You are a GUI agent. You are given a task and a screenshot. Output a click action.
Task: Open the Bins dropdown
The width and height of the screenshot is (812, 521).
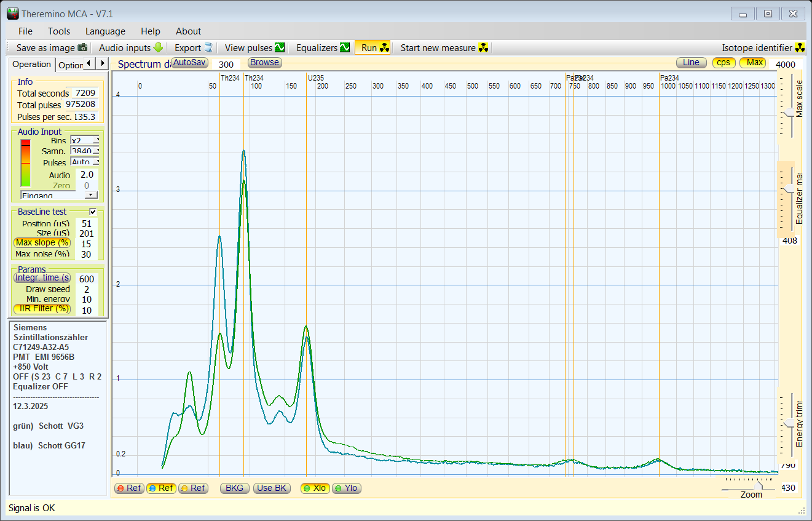pos(85,141)
